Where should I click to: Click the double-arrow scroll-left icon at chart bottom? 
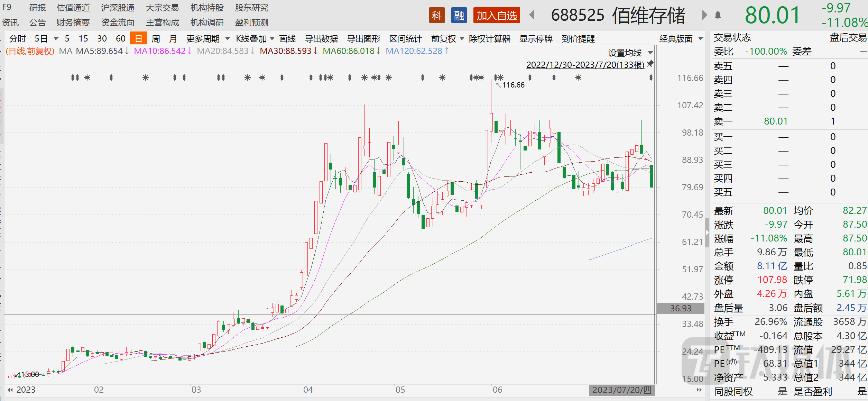tap(10, 390)
